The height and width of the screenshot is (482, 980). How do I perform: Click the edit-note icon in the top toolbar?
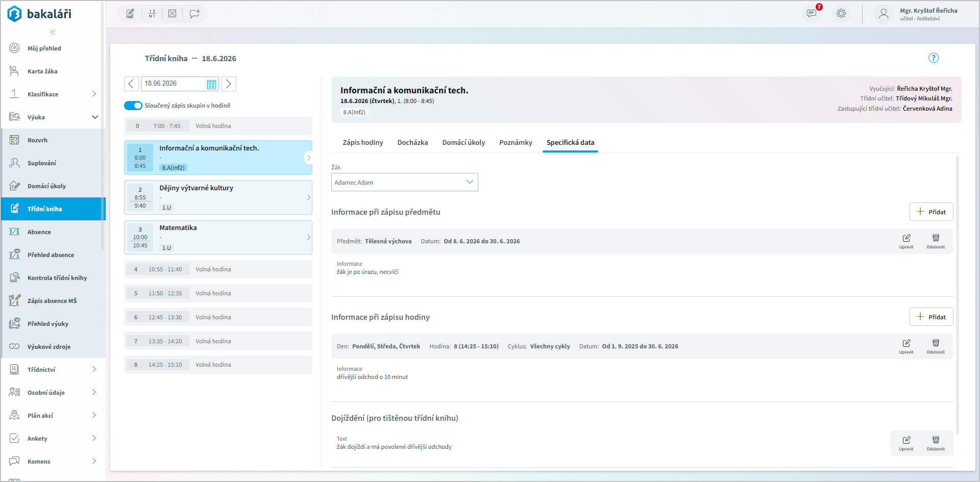(130, 14)
